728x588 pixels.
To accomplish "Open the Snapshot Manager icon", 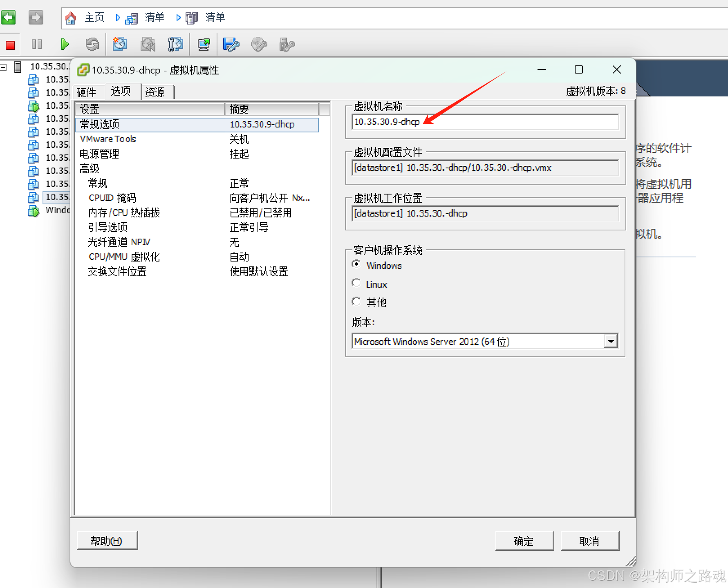I will tap(176, 44).
